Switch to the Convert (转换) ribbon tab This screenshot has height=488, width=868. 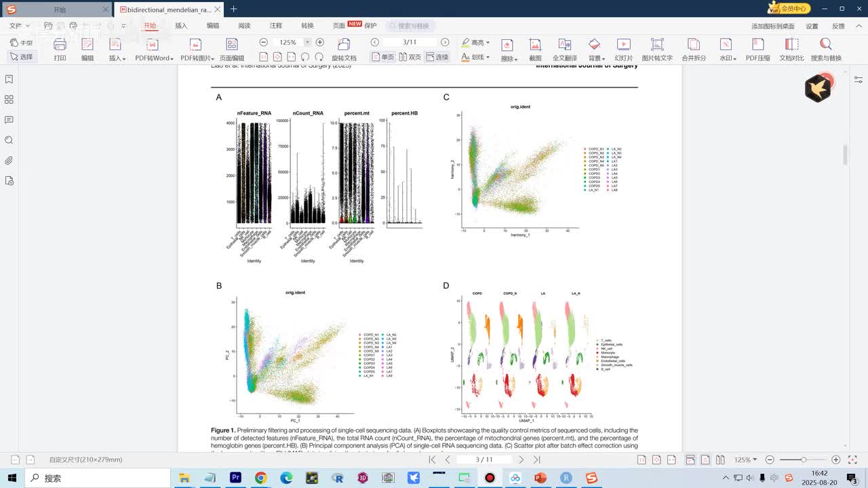pyautogui.click(x=307, y=26)
